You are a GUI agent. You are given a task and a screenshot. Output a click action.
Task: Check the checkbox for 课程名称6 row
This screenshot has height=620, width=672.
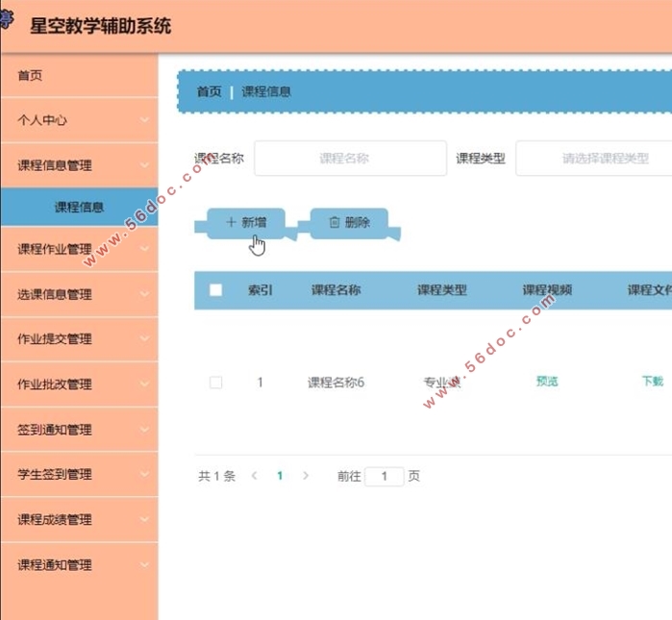216,383
